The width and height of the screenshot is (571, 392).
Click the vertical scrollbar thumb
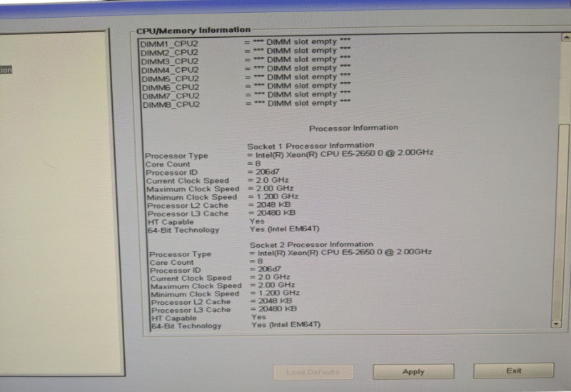(561, 221)
